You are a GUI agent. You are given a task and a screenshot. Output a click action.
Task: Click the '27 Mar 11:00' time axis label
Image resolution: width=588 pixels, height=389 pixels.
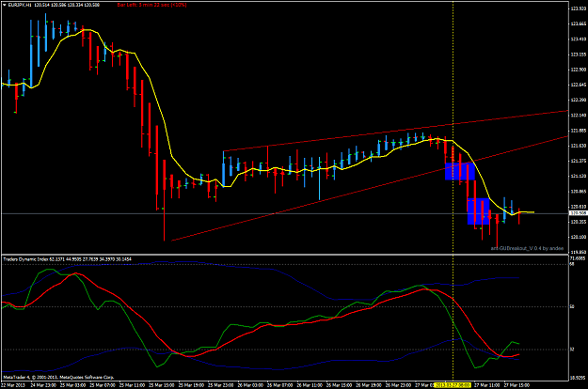[486, 385]
